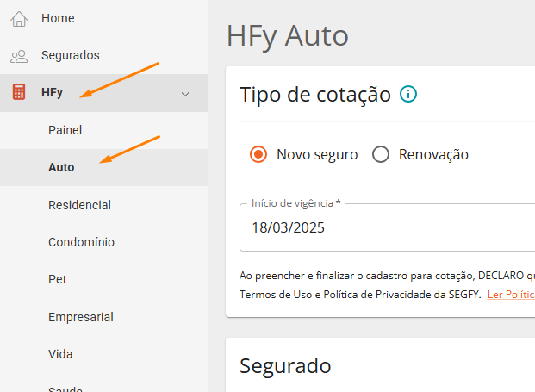Click the Tipo de cotação heading text
Image resolution: width=535 pixels, height=392 pixels.
click(315, 95)
